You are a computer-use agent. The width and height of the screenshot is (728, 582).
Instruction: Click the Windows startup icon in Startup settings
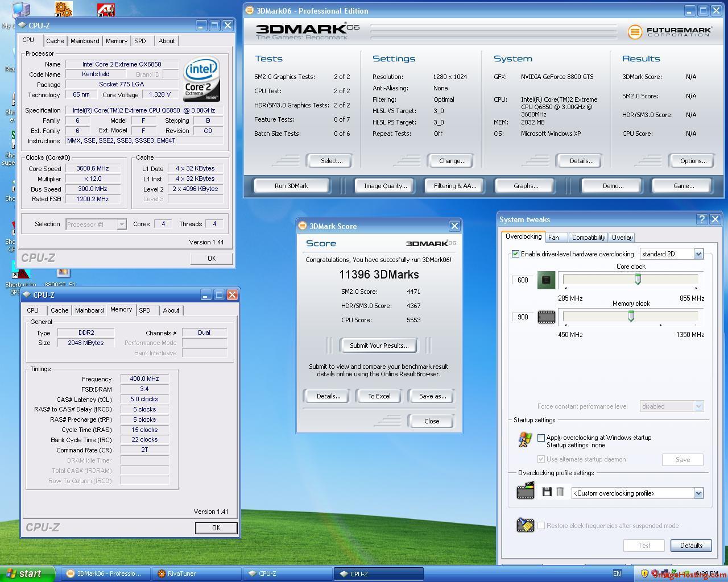pyautogui.click(x=525, y=440)
